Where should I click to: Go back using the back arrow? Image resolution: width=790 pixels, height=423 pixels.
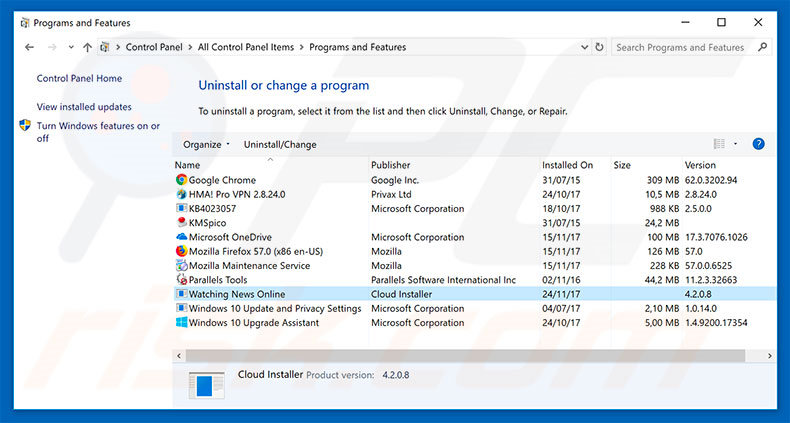[29, 47]
